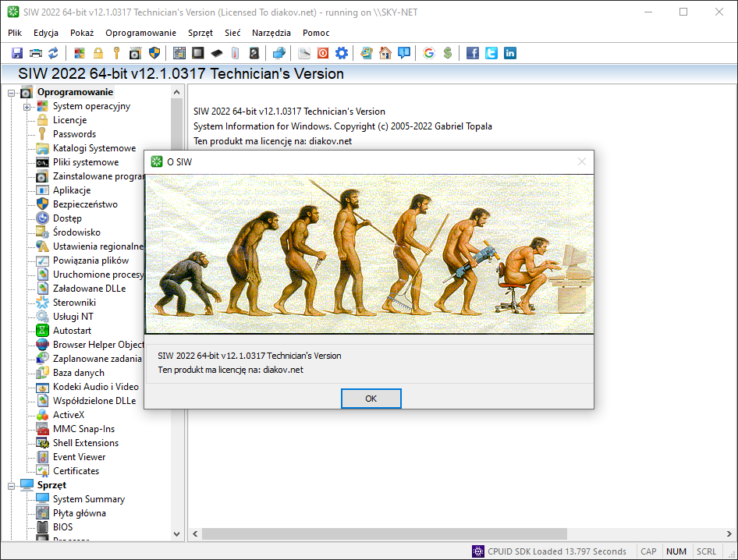The height and width of the screenshot is (560, 738).
Task: Collapse the Oprogramowanie tree node
Action: (11, 93)
